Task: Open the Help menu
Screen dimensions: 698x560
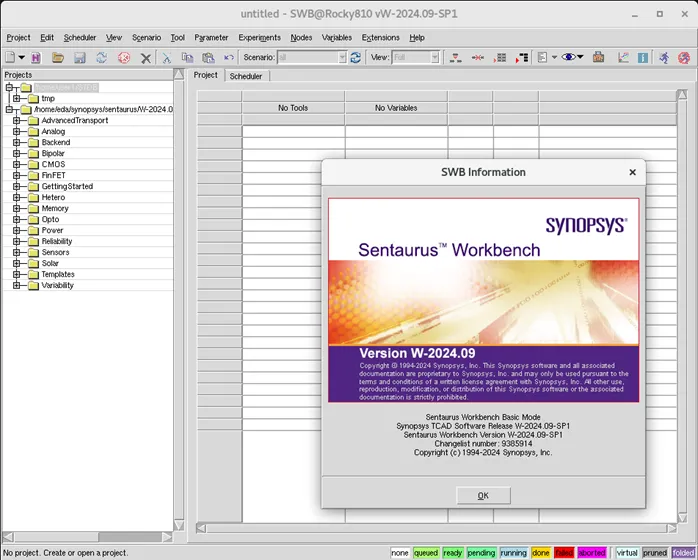Action: point(417,38)
